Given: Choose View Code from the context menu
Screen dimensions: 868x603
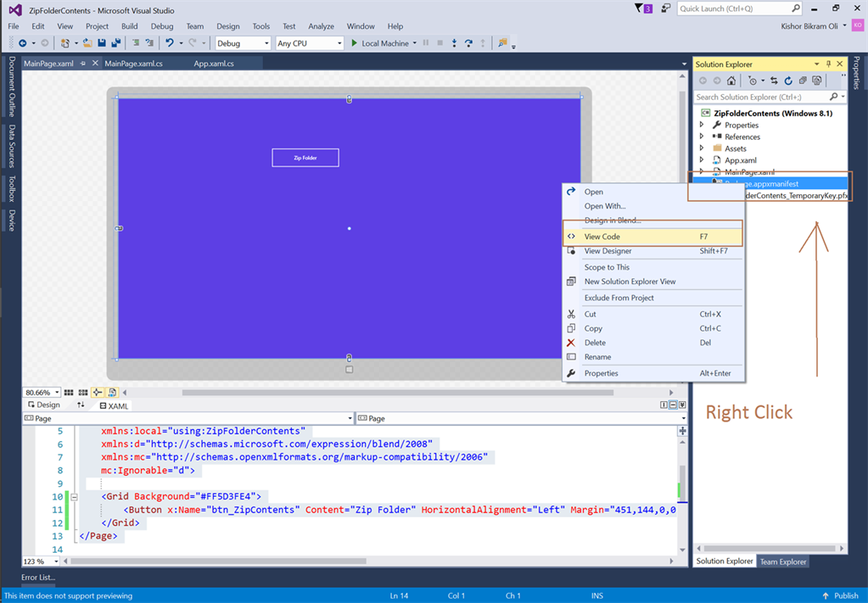Looking at the screenshot, I should pyautogui.click(x=604, y=236).
